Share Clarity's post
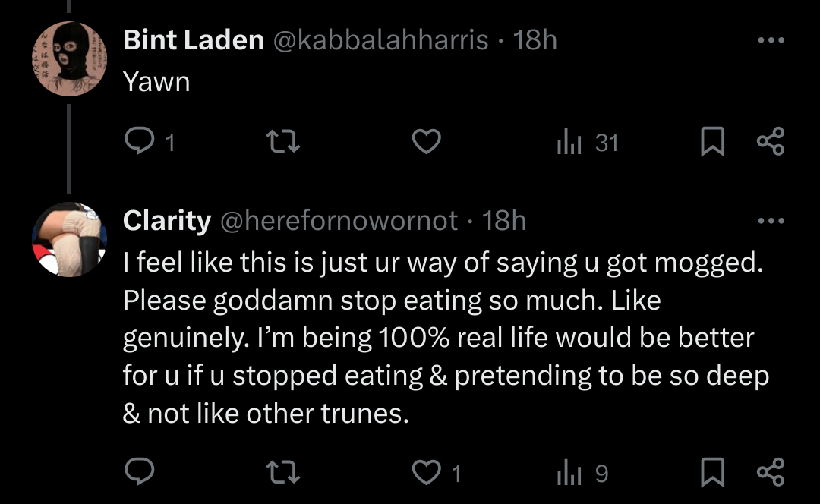820x504 pixels. pos(771,473)
